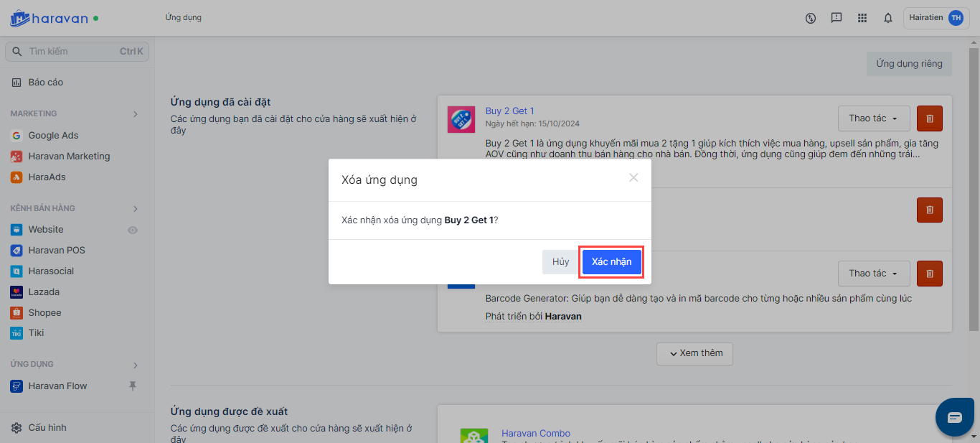
Task: Click the Website channel icon
Action: [16, 230]
